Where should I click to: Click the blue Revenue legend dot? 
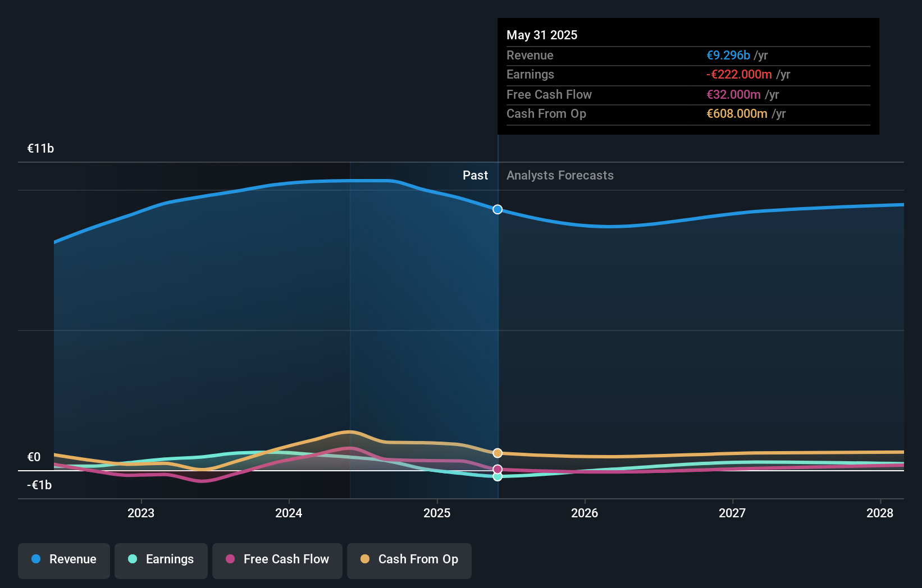click(36, 559)
